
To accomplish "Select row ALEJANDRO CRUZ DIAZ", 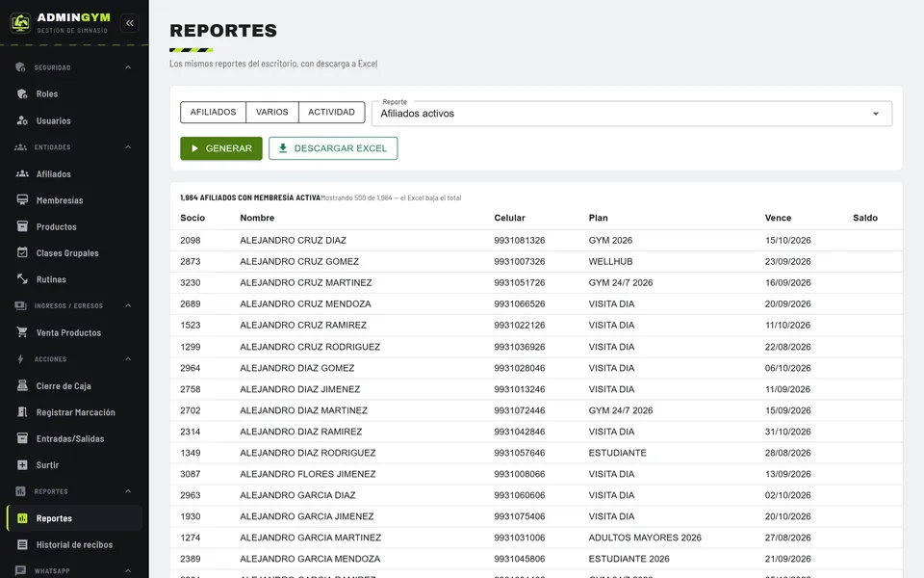I will click(536, 240).
